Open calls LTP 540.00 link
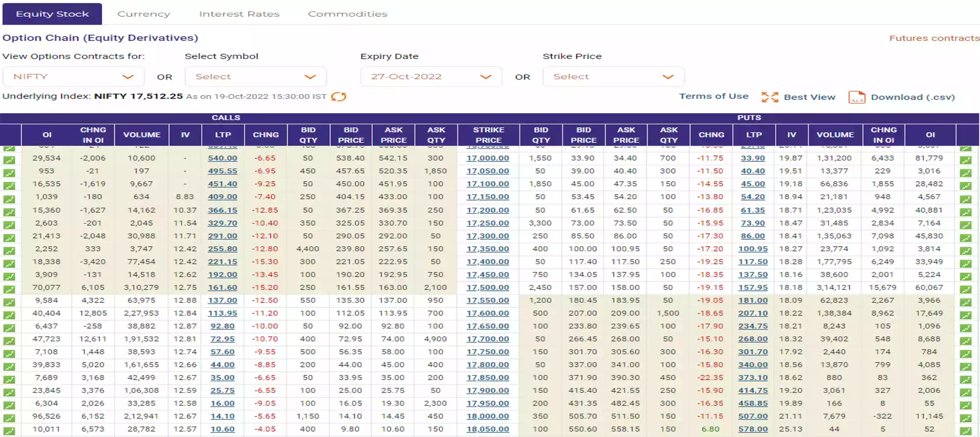980x437 pixels. click(222, 158)
